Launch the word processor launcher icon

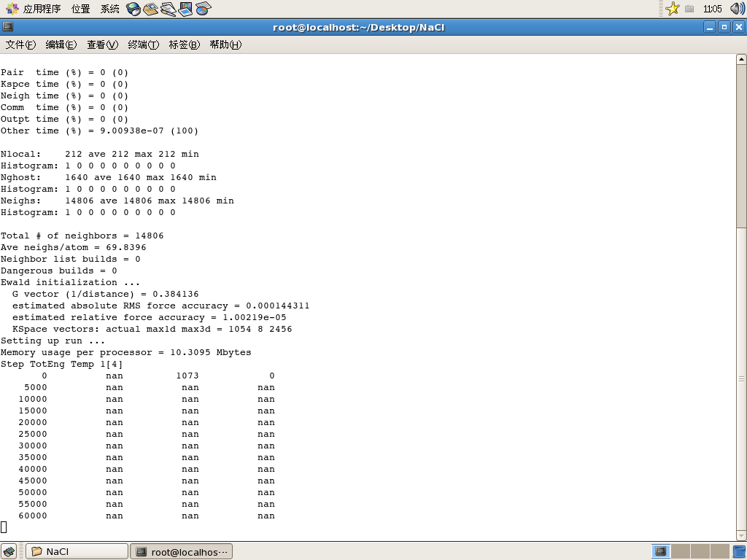[x=169, y=9]
